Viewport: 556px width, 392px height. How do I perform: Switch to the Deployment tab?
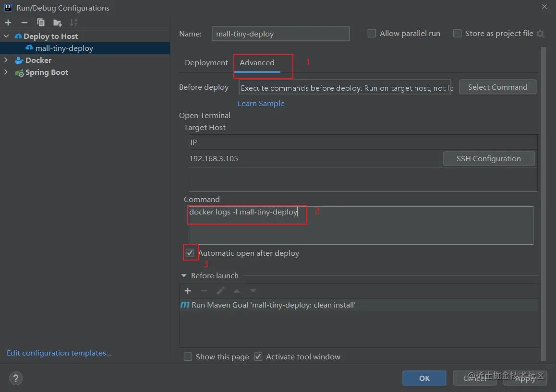pyautogui.click(x=206, y=63)
